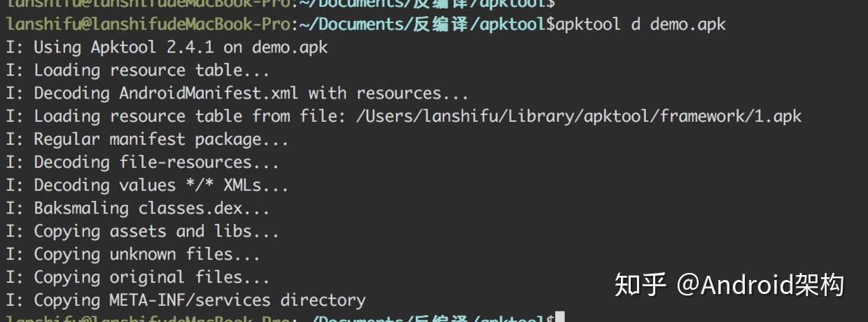Click the 'Regular manifest package...' line
Image resolution: width=868 pixels, height=322 pixels.
click(x=147, y=140)
